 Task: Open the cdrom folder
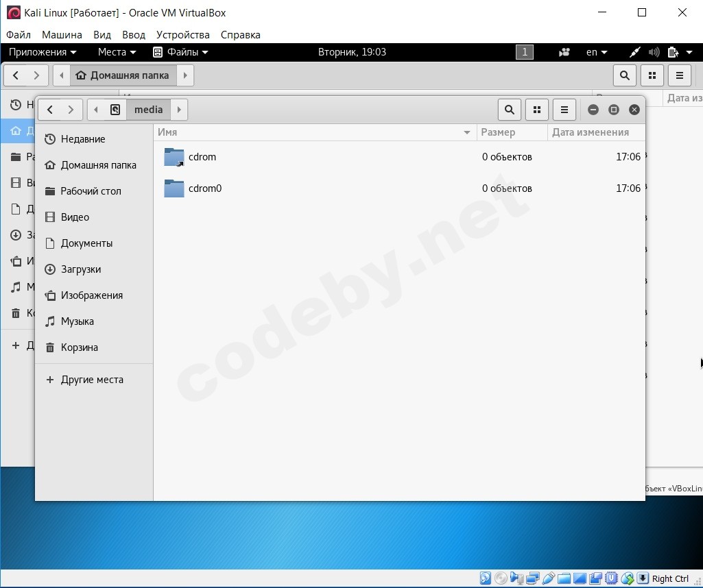click(202, 157)
